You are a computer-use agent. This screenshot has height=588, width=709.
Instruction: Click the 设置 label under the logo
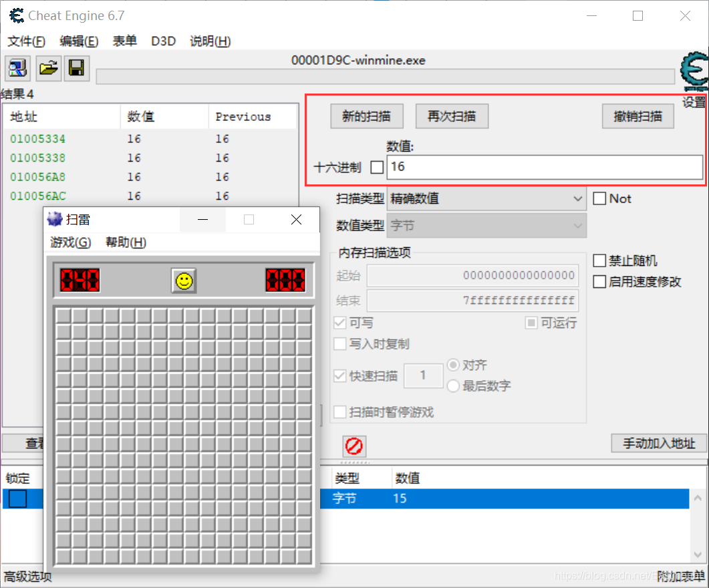pyautogui.click(x=694, y=102)
